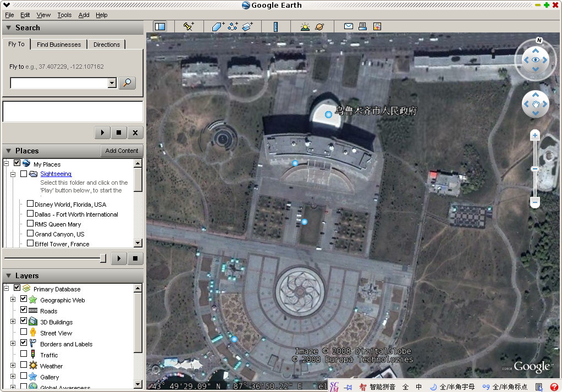Viewport: 562px width, 392px height.
Task: Check Disney World, Florida, USA
Action: coord(30,203)
